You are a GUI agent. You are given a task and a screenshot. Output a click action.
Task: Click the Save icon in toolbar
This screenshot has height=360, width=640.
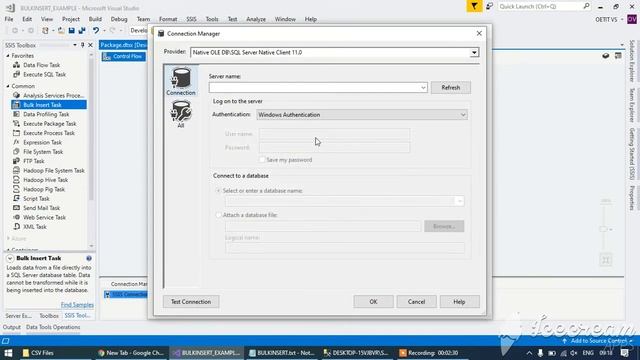tap(71, 31)
